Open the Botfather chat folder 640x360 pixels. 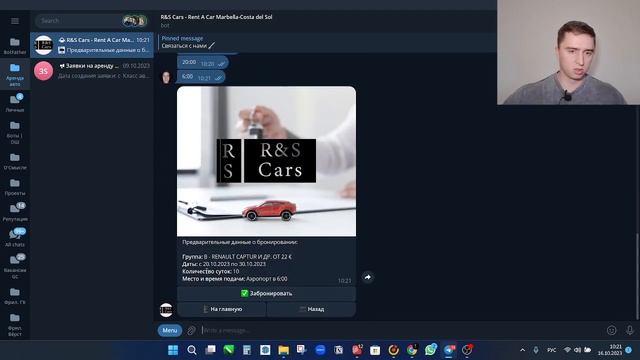click(x=15, y=46)
